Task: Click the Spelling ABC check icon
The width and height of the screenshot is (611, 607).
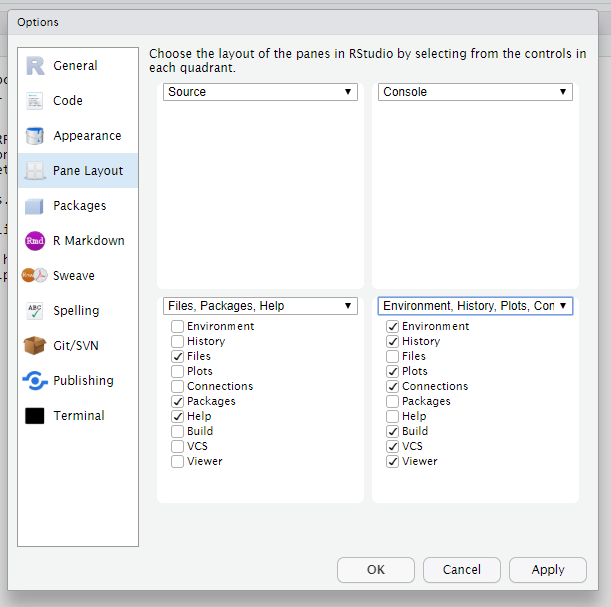Action: (35, 311)
